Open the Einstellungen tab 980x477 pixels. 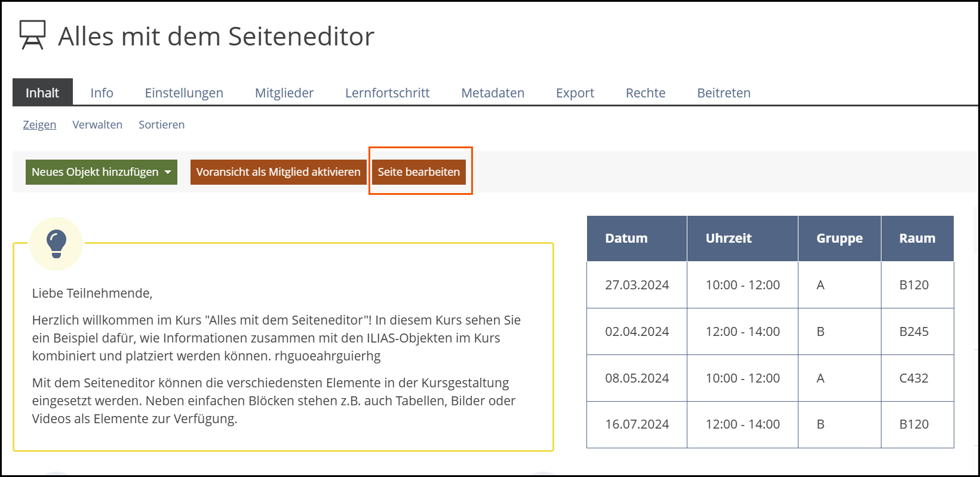[184, 93]
